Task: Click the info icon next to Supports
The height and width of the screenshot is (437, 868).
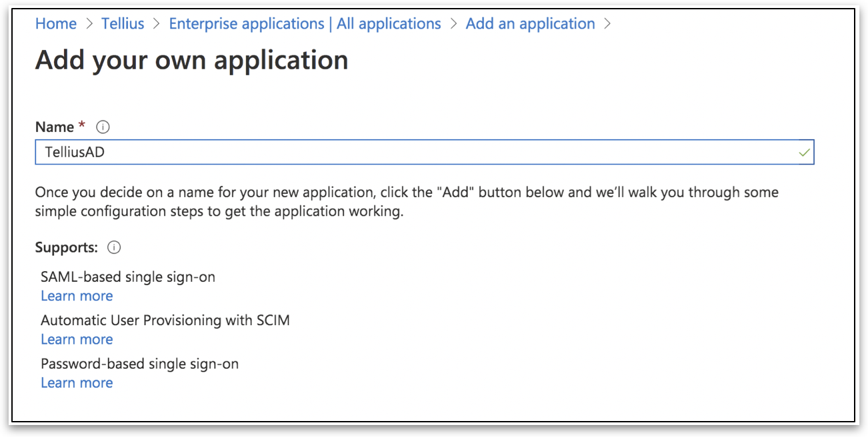Action: tap(114, 248)
